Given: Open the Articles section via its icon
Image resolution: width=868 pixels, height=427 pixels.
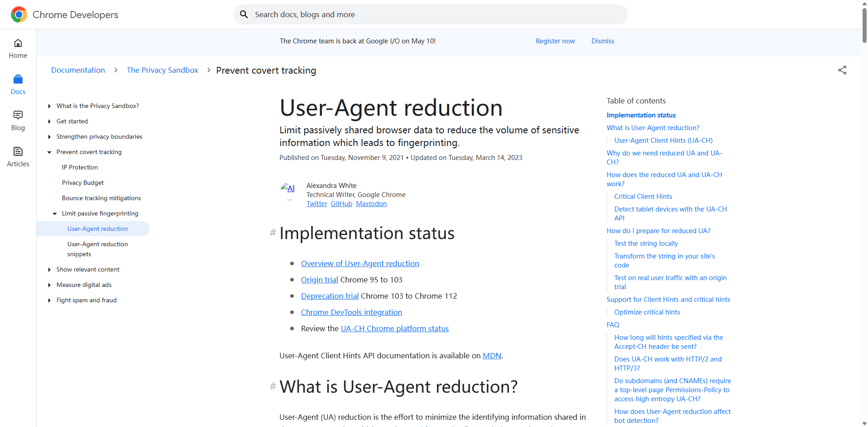Looking at the screenshot, I should [x=18, y=156].
